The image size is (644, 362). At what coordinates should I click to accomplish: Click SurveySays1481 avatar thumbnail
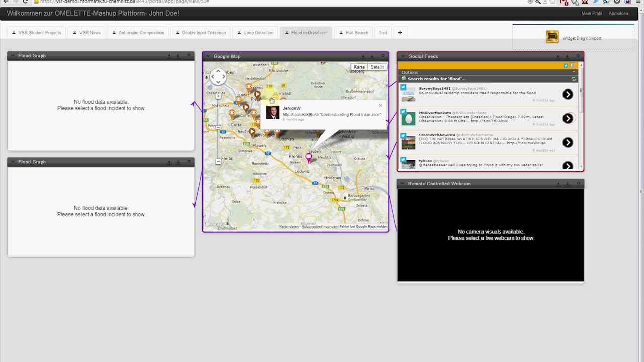tap(409, 94)
